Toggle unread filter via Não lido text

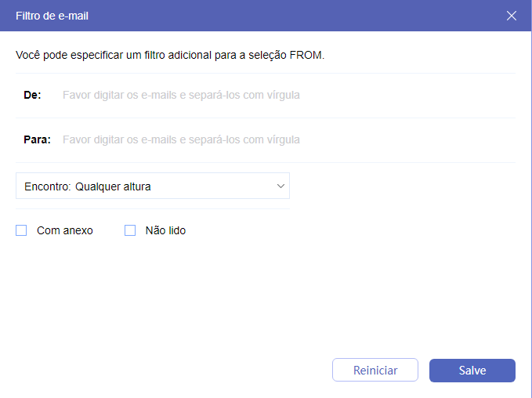(165, 230)
